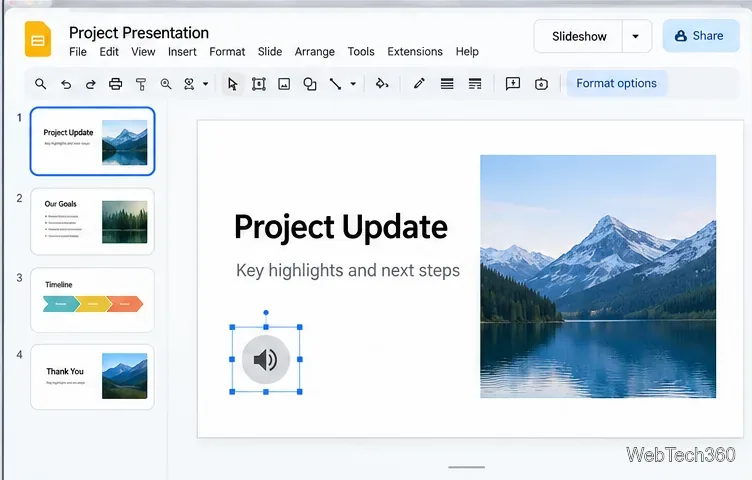Redo the last action
752x480 pixels.
[x=90, y=84]
